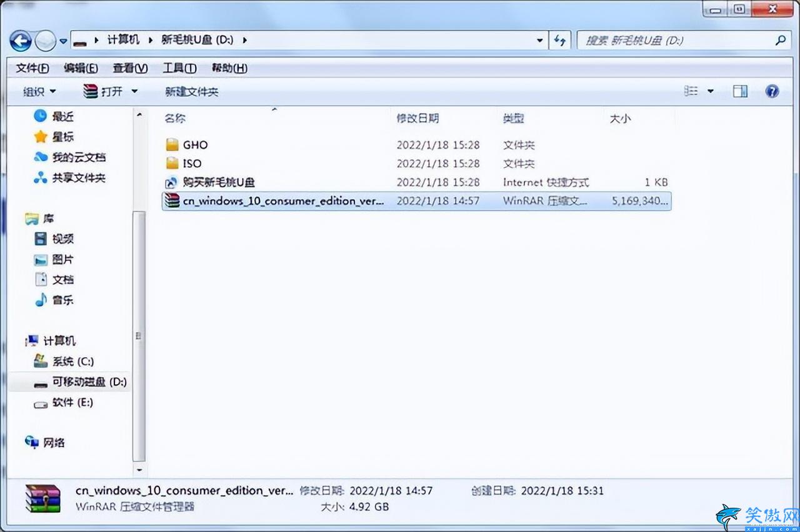Click 创建日期 2022/1/18 15:31 in details pane
The image size is (800, 532).
(x=537, y=491)
